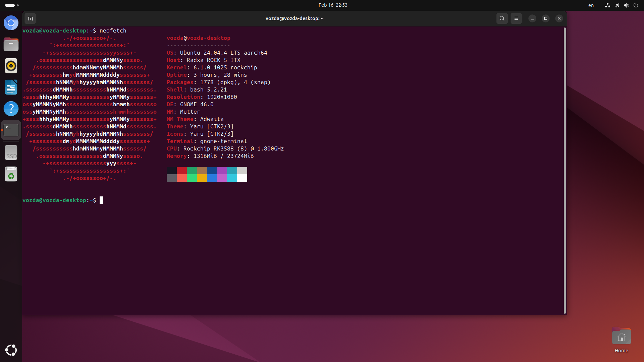This screenshot has width=644, height=362.
Task: Open system menu via power icon
Action: tap(636, 5)
